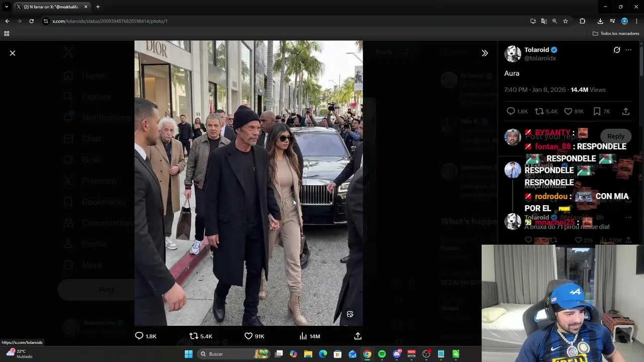This screenshot has height=362, width=644.
Task: Reload the page using the refresh icon
Action: (31, 21)
